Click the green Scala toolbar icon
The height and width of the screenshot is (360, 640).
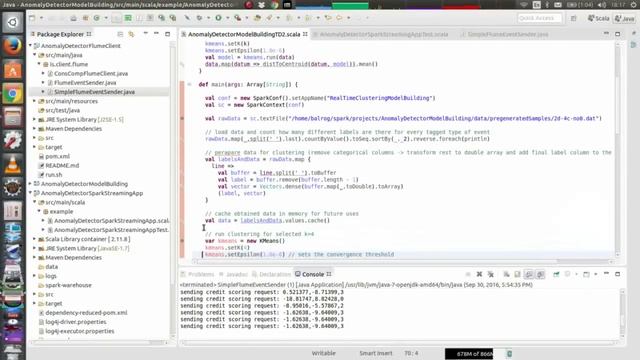(128, 18)
